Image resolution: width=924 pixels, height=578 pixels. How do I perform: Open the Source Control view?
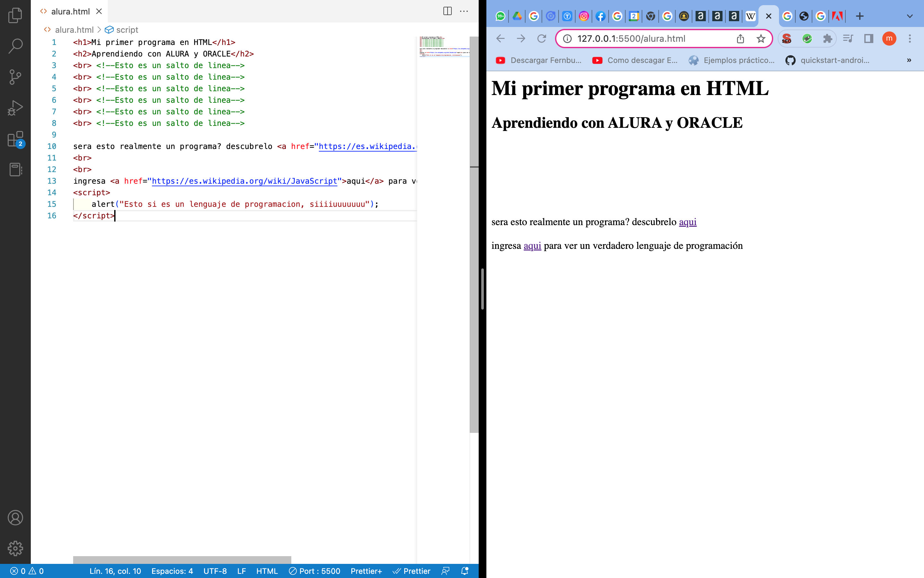click(15, 77)
